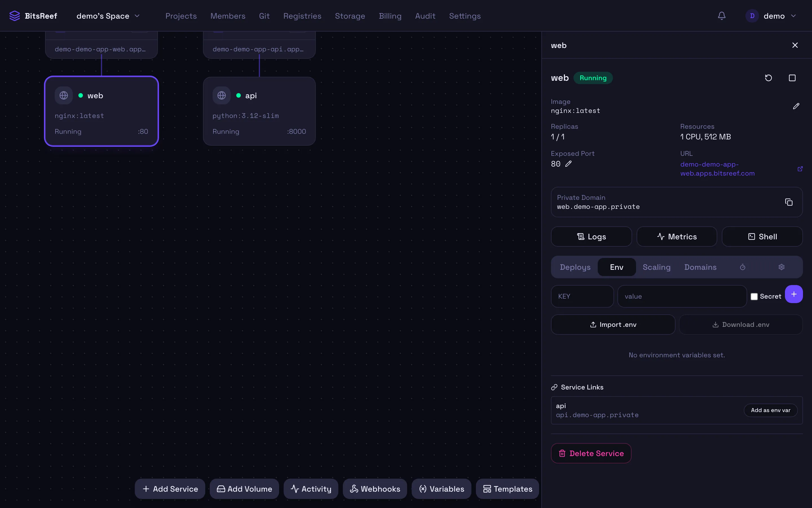View Metrics for web service

(677, 237)
